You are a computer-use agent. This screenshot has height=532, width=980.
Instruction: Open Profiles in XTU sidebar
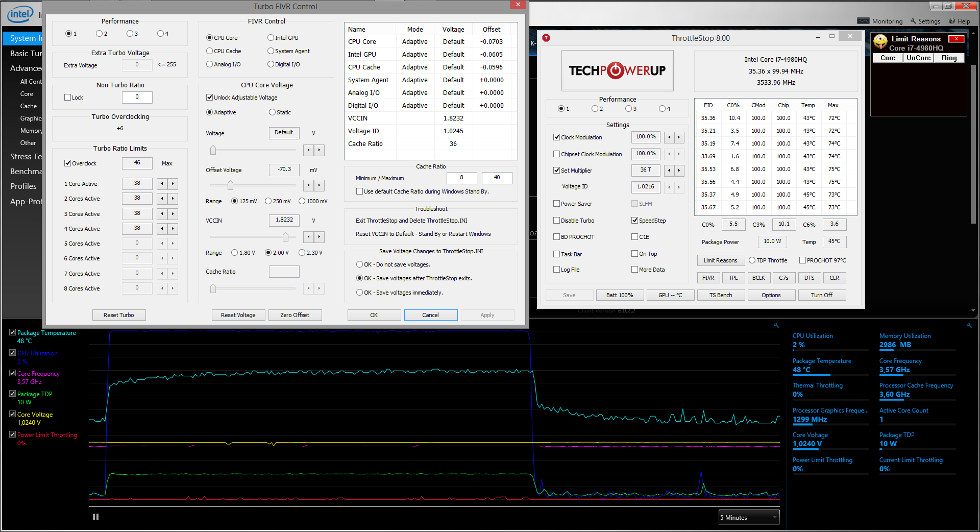pos(23,186)
